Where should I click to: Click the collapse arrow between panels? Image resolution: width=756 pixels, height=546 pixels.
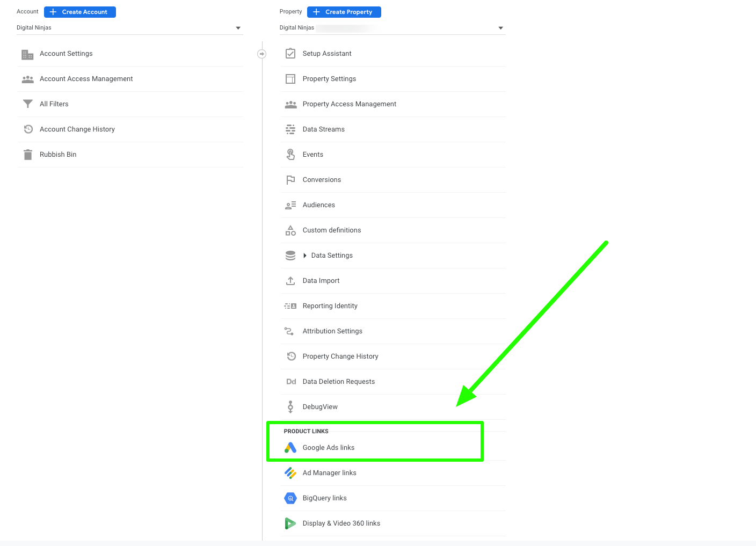point(261,54)
